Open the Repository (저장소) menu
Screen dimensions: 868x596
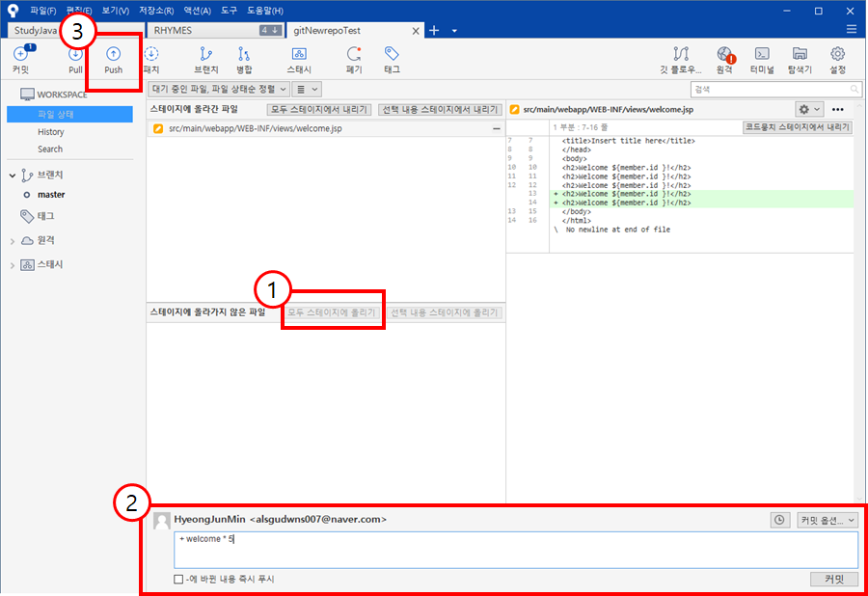pos(156,11)
